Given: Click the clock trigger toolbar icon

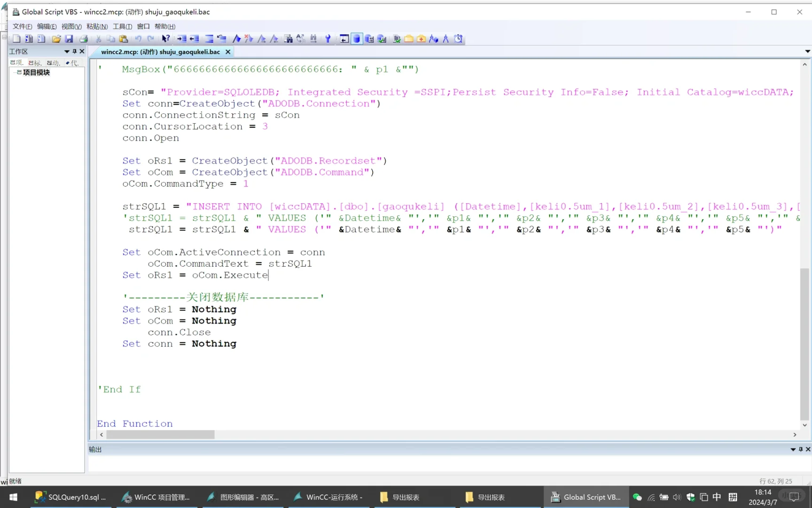Looking at the screenshot, I should point(459,39).
